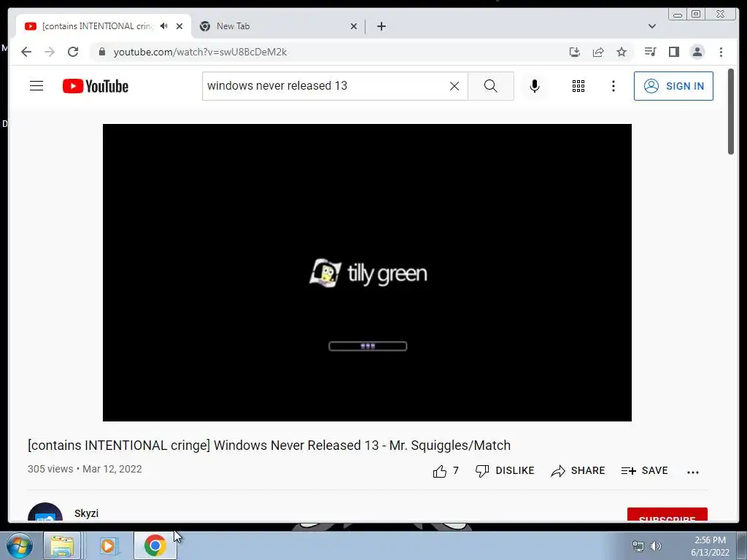Close the YouTube video tab

pos(179,26)
